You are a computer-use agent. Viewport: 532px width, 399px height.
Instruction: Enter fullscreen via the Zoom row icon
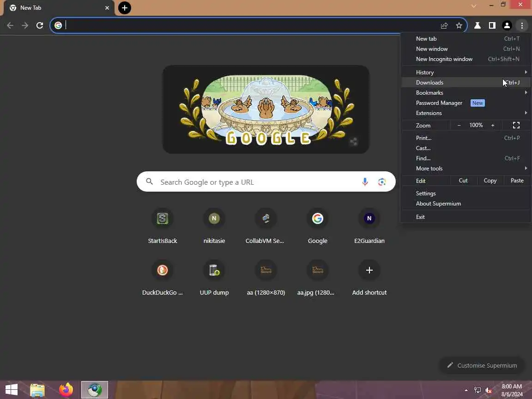(516, 126)
